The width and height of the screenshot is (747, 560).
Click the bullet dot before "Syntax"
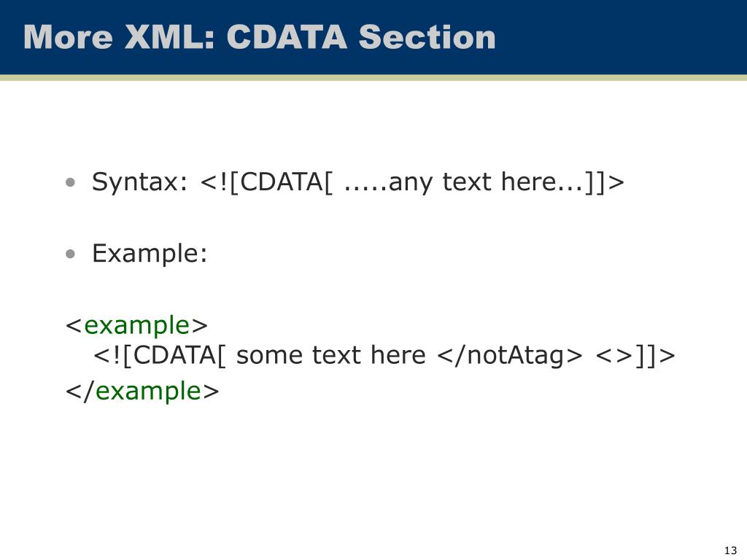click(x=70, y=182)
